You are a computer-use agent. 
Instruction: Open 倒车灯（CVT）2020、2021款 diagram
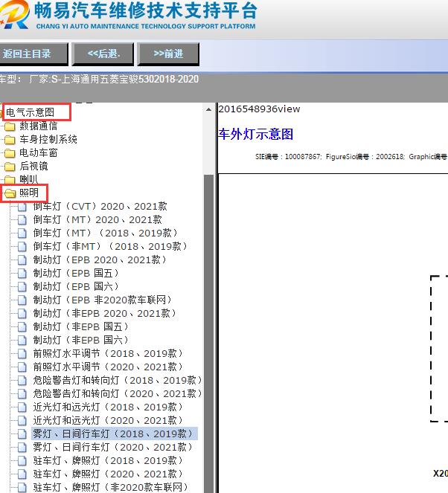100,206
